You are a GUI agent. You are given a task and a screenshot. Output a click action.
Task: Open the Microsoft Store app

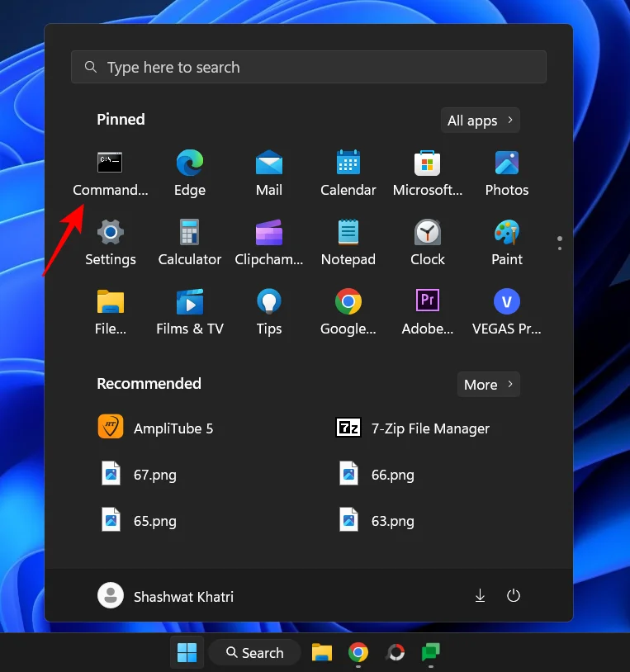click(427, 173)
